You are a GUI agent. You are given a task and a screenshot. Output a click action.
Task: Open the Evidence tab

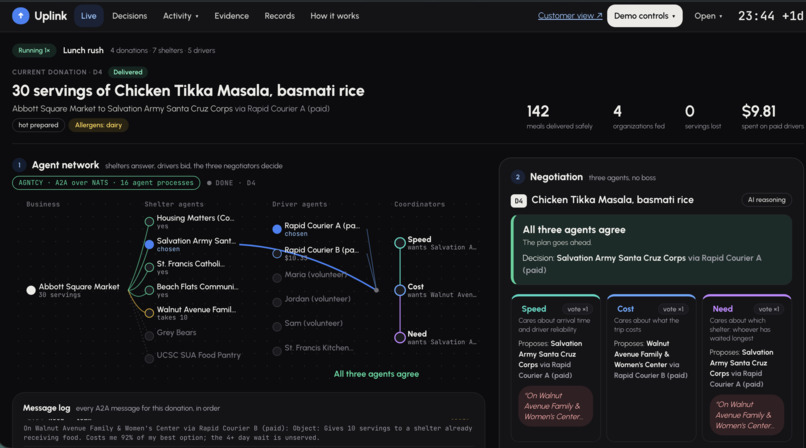[231, 16]
